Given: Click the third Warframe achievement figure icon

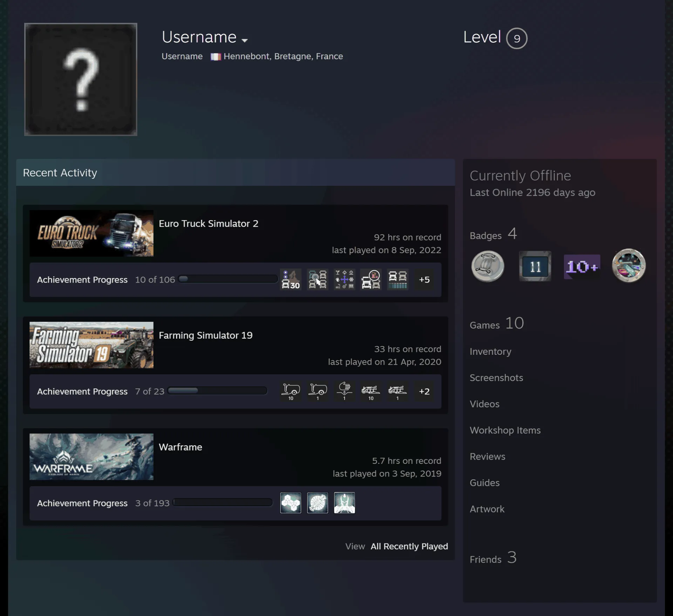Looking at the screenshot, I should pos(344,503).
